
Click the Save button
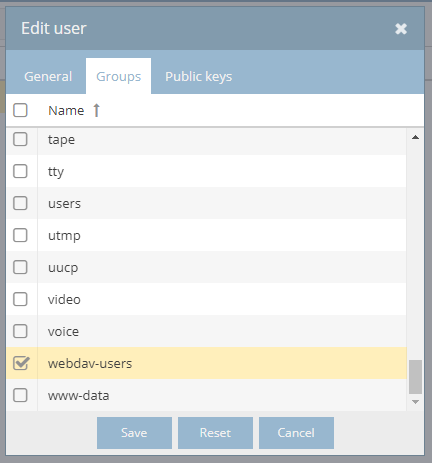(134, 433)
